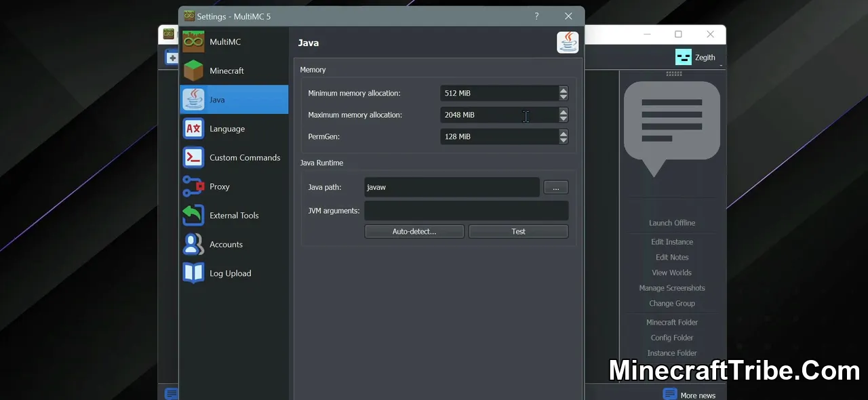Click the PermGen 128 MiB field
The width and height of the screenshot is (868, 400).
(499, 136)
